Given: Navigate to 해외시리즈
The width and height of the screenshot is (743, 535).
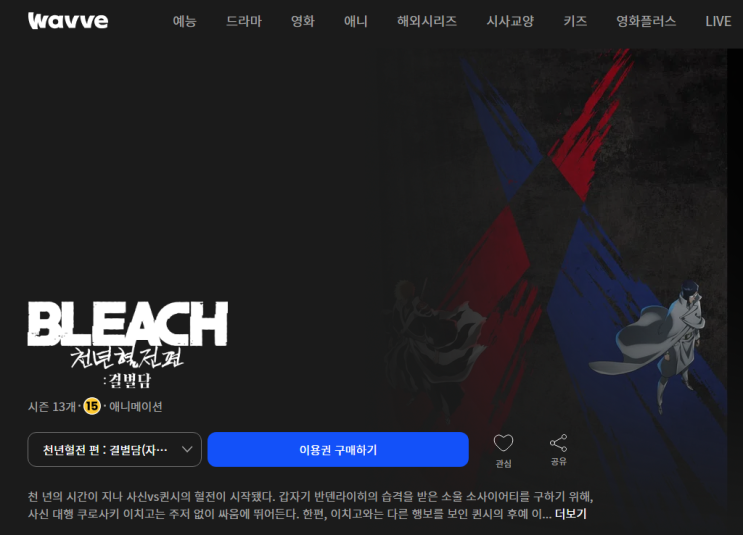Looking at the screenshot, I should [x=426, y=21].
